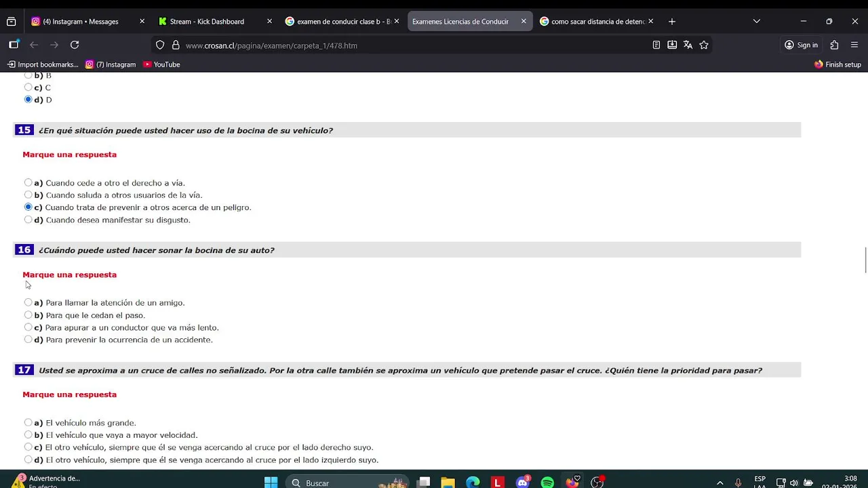Image resolution: width=868 pixels, height=488 pixels.
Task: Open the YouTube bookmark
Action: click(x=161, y=64)
